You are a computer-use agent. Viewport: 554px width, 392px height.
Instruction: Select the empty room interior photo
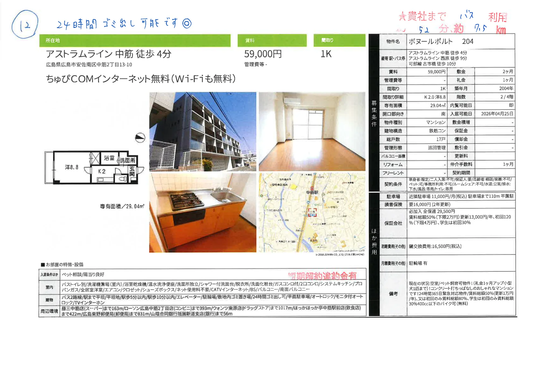coord(312,131)
